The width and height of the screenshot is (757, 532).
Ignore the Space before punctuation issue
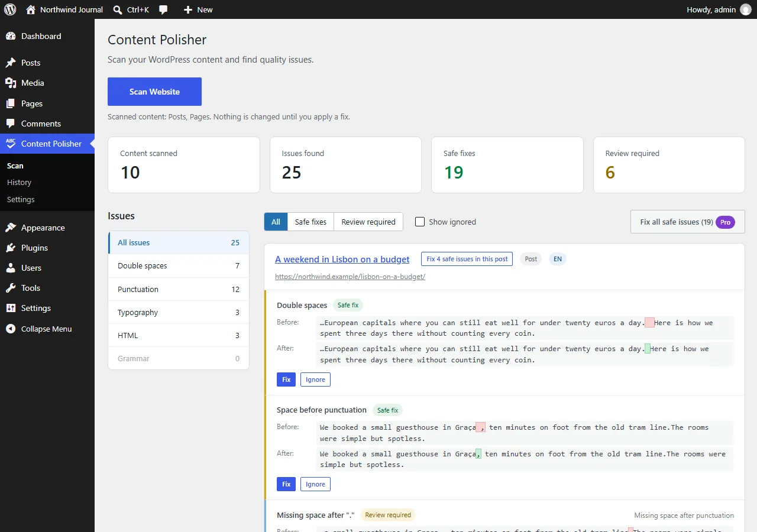[x=315, y=484]
